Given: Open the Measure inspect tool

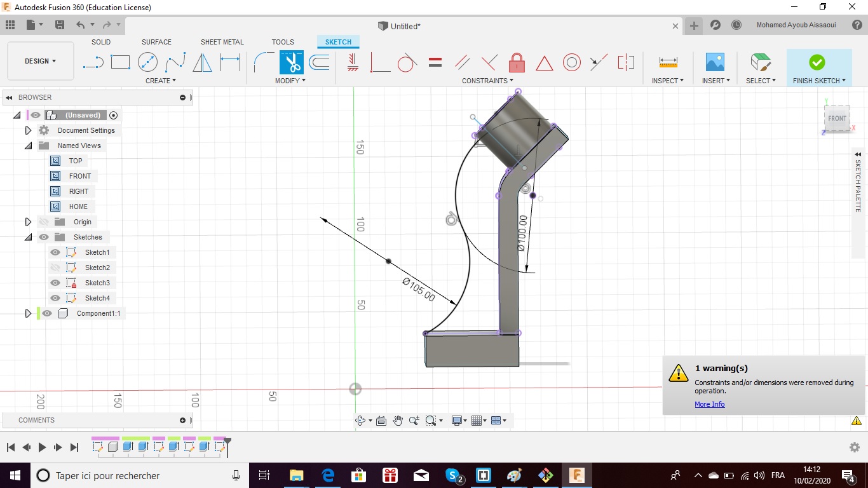Looking at the screenshot, I should click(668, 62).
